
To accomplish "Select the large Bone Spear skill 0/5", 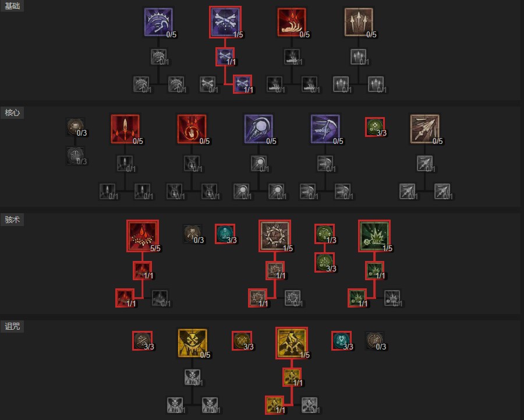I will coord(425,129).
